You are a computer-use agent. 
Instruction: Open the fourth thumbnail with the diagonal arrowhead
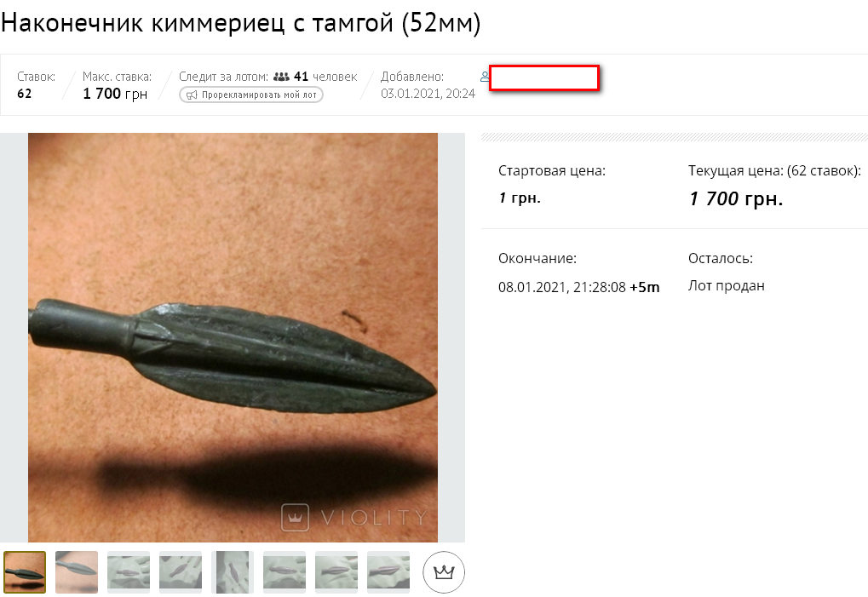[x=181, y=572]
